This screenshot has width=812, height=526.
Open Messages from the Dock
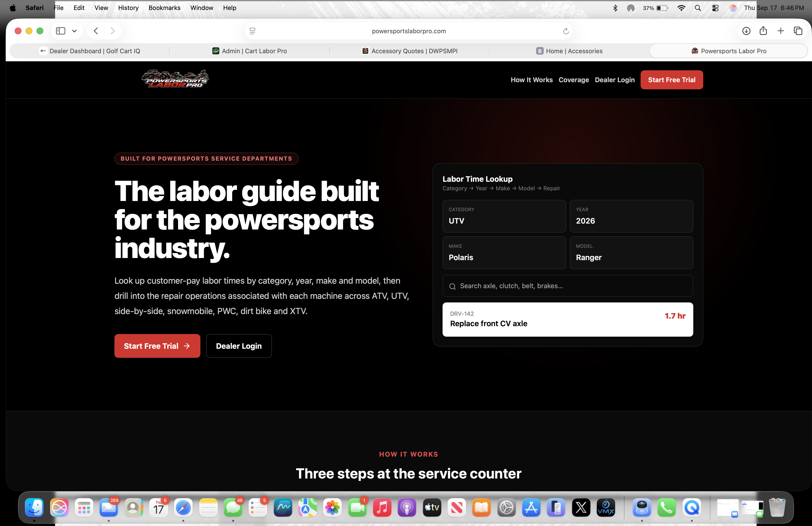click(x=233, y=507)
